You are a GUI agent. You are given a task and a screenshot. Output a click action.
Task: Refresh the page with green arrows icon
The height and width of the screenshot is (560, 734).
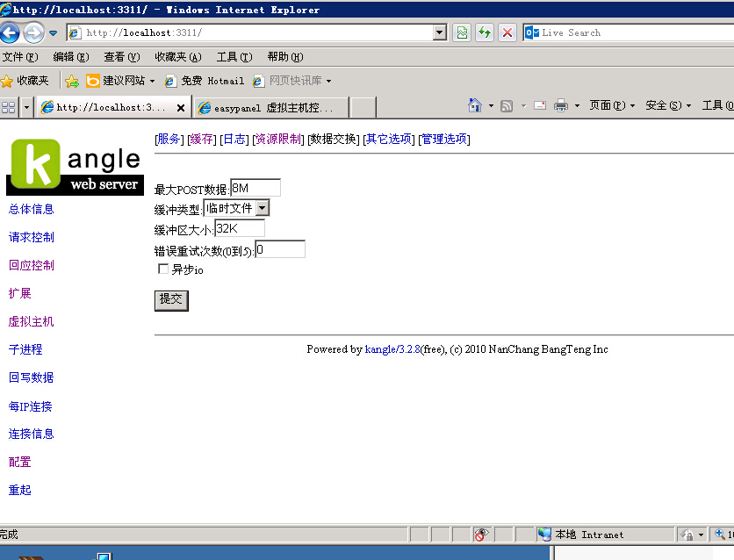[x=485, y=32]
